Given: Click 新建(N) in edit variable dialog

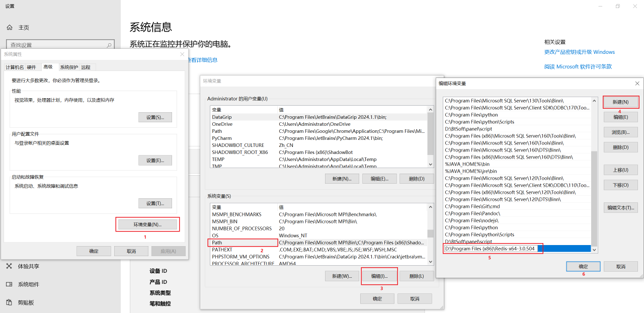Looking at the screenshot, I should 621,102.
